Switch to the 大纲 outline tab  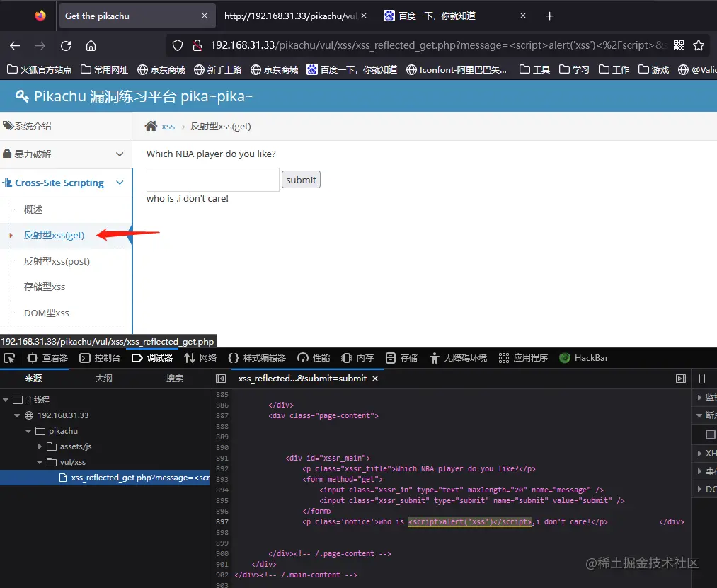104,378
